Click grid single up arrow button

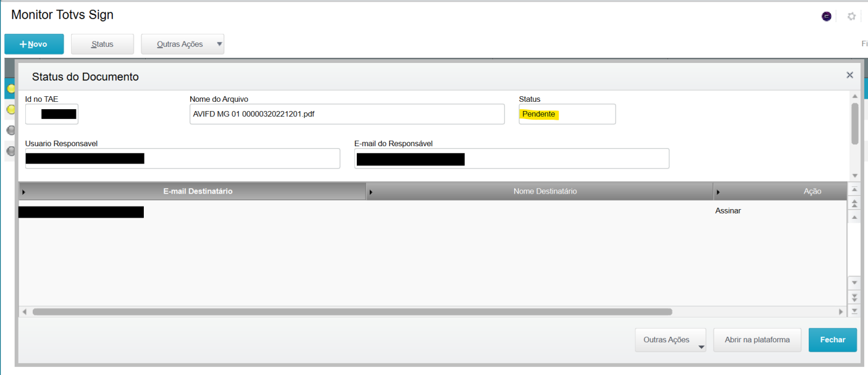854,217
